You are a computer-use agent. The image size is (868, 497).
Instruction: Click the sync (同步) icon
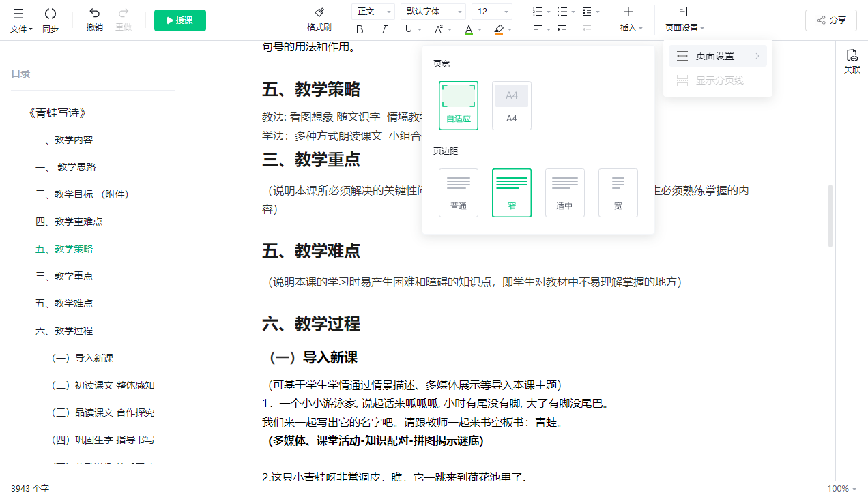click(x=50, y=14)
